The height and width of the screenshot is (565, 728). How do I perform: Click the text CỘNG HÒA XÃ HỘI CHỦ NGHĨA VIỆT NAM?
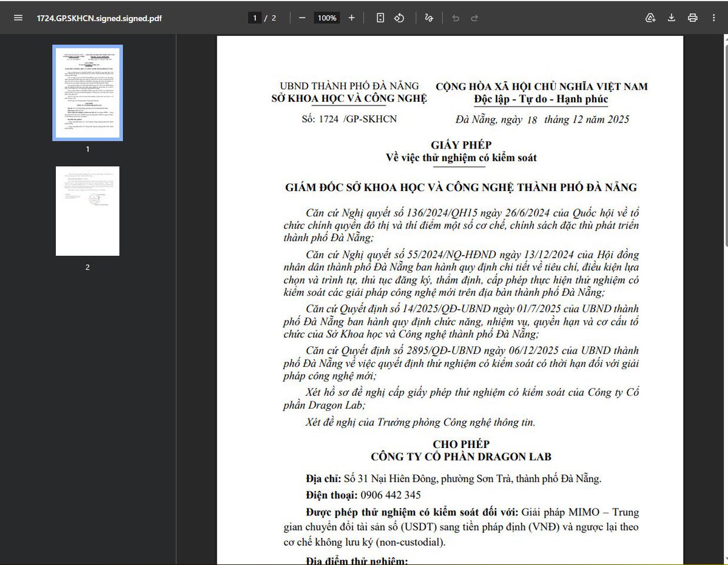click(541, 86)
